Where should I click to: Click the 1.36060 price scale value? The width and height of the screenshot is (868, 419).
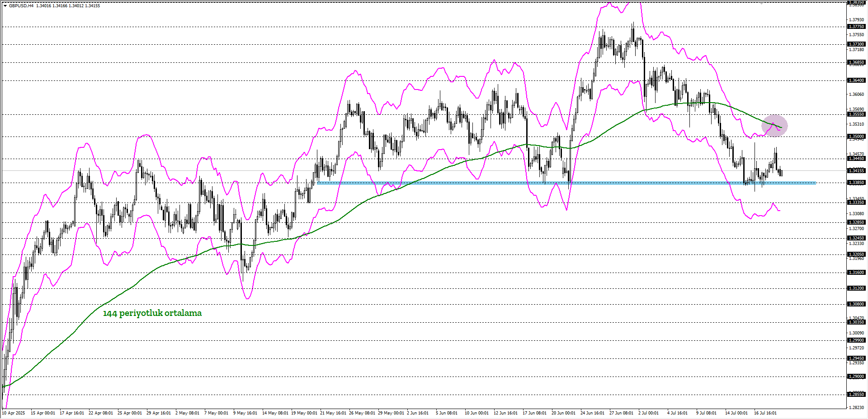(857, 94)
